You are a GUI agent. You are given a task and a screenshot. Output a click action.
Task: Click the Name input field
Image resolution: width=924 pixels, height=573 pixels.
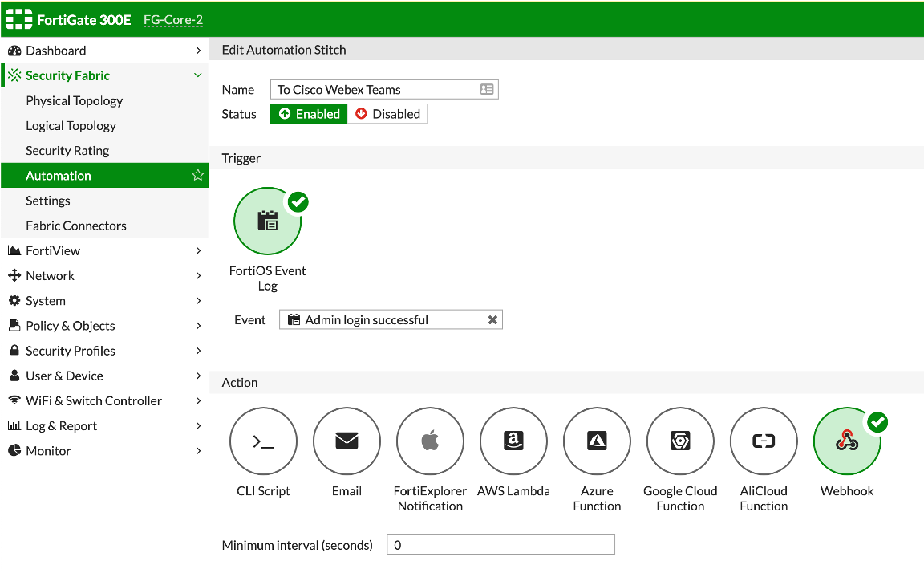coord(384,90)
